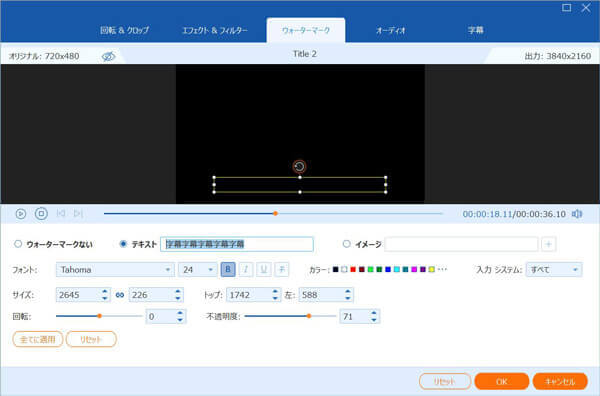Click the watermark text input field
600x396 pixels.
(x=237, y=244)
